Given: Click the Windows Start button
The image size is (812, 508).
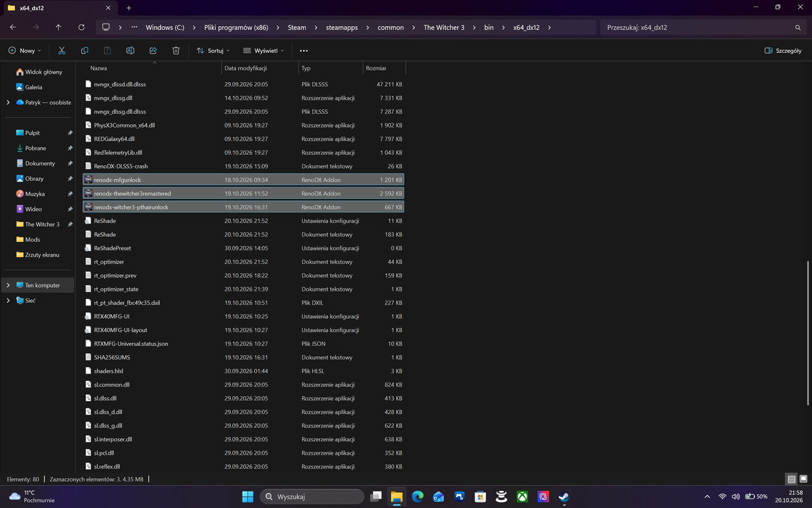Looking at the screenshot, I should [247, 497].
